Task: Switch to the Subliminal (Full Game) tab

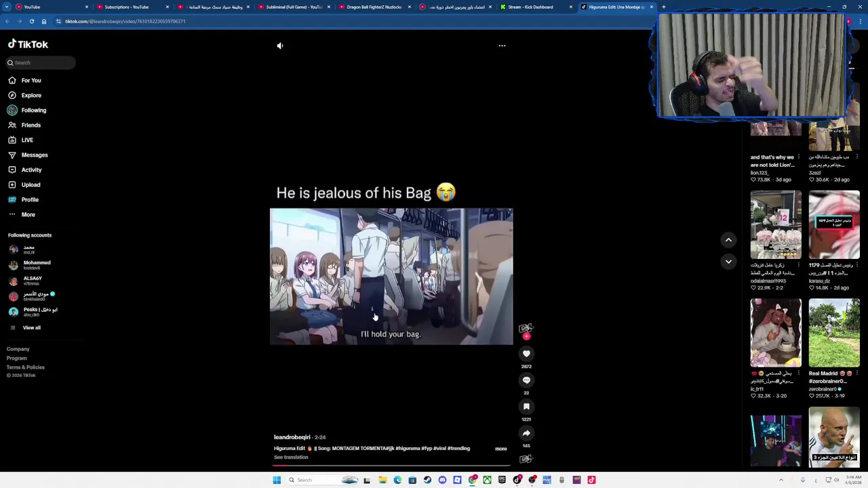Action: [x=292, y=7]
